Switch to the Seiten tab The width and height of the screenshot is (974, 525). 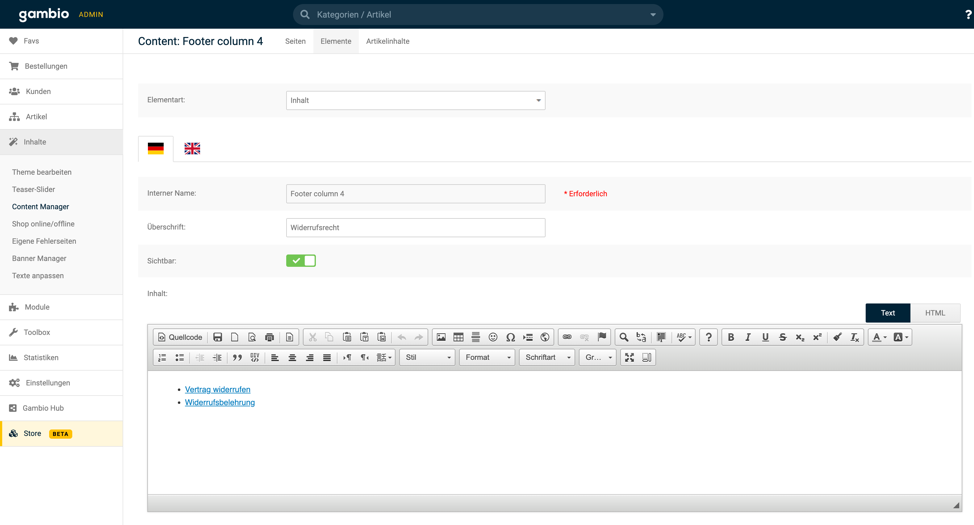pyautogui.click(x=295, y=42)
